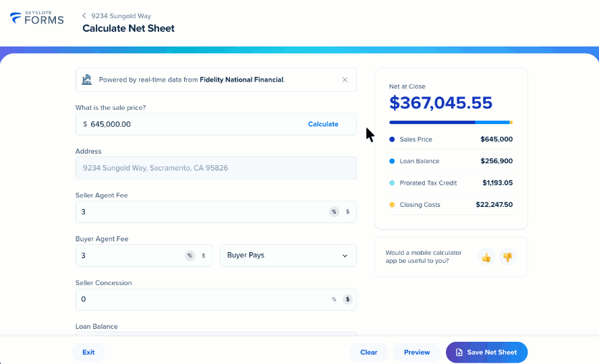Click the light blue Prorated Tax Credit dot
This screenshot has width=599, height=364.
point(391,183)
